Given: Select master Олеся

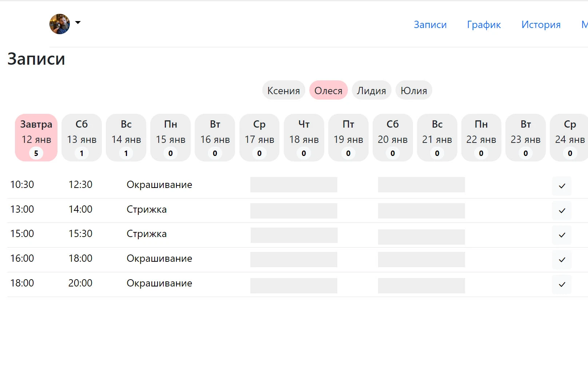Looking at the screenshot, I should pyautogui.click(x=328, y=90).
